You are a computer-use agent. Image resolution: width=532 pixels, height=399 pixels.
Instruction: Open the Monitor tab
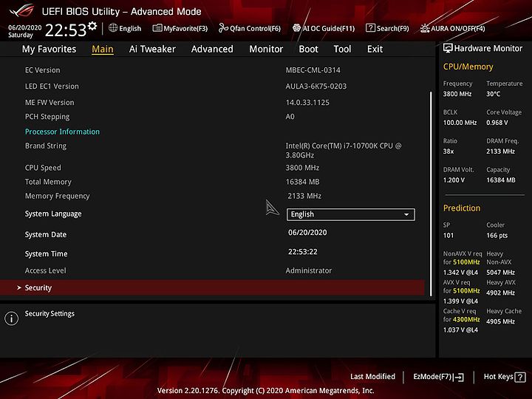click(x=266, y=50)
